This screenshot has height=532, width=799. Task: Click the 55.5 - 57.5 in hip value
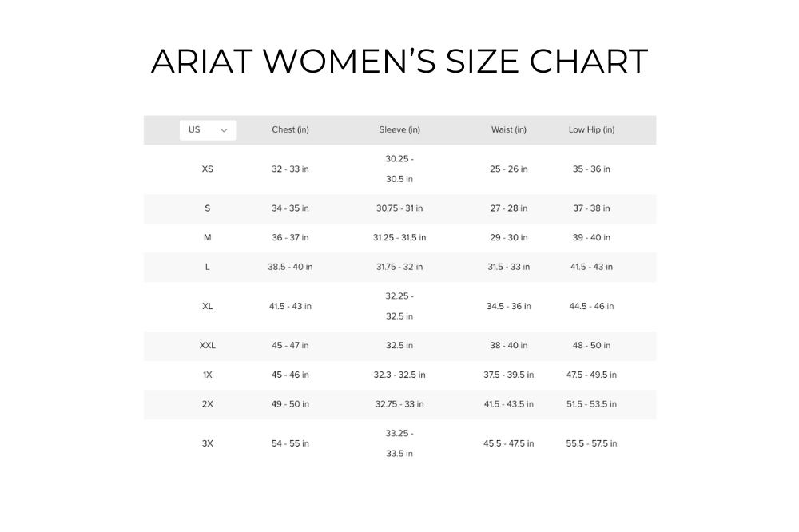pyautogui.click(x=591, y=443)
